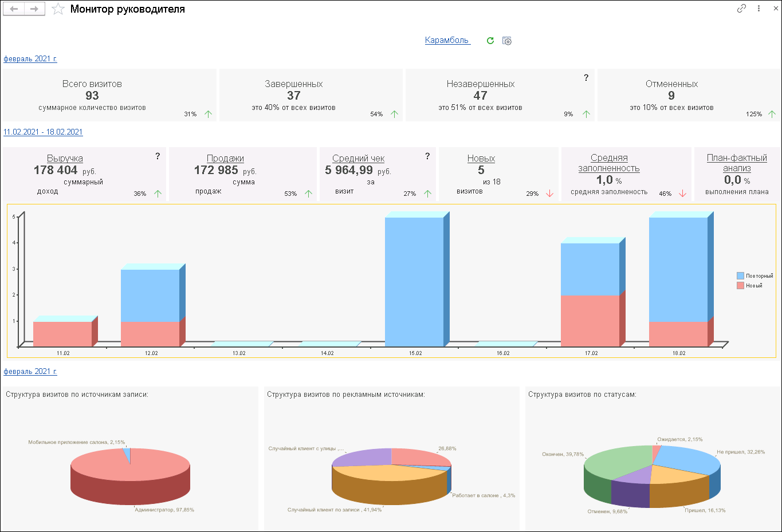Open the План-фактный анализ report
Viewport: 782px width, 532px height.
[737, 163]
